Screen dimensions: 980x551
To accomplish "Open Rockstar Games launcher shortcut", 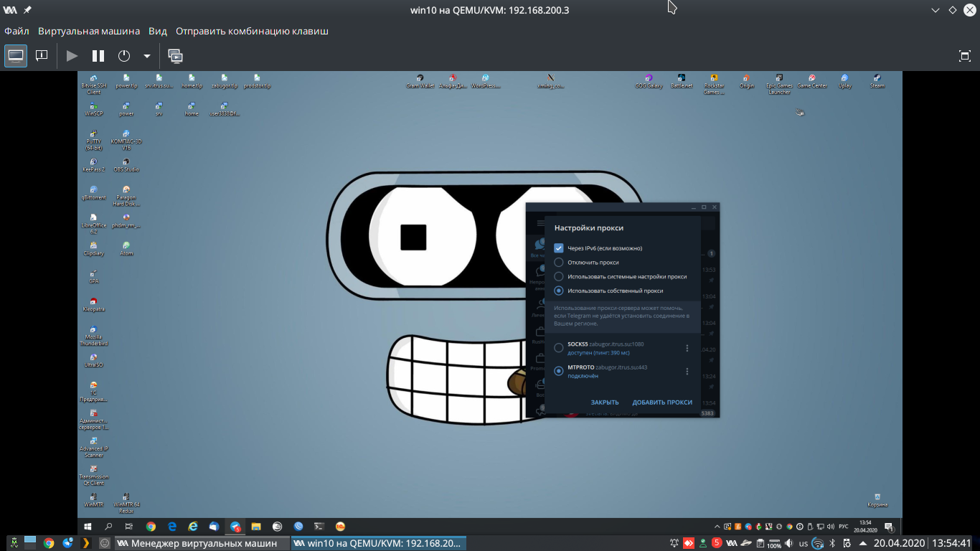I will pyautogui.click(x=713, y=84).
